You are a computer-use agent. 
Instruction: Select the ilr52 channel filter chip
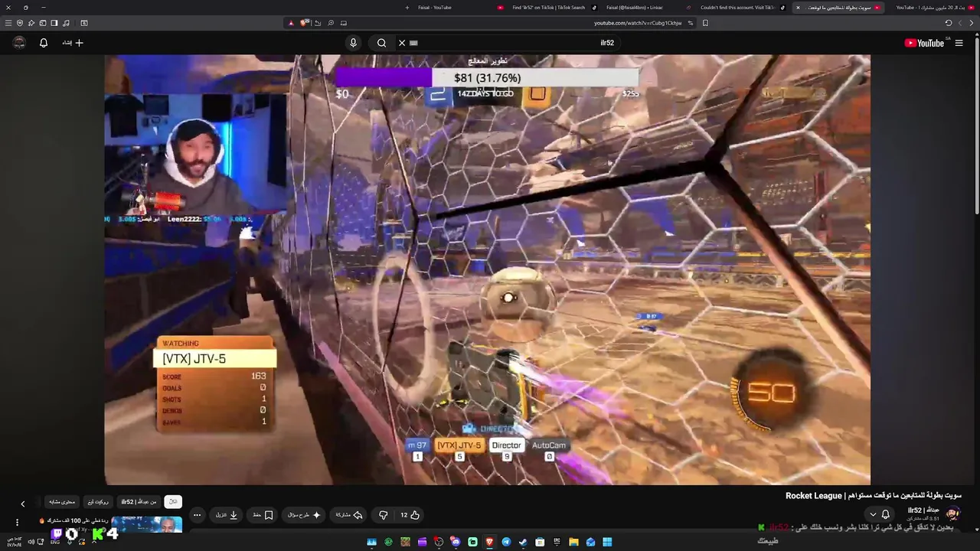tap(139, 502)
